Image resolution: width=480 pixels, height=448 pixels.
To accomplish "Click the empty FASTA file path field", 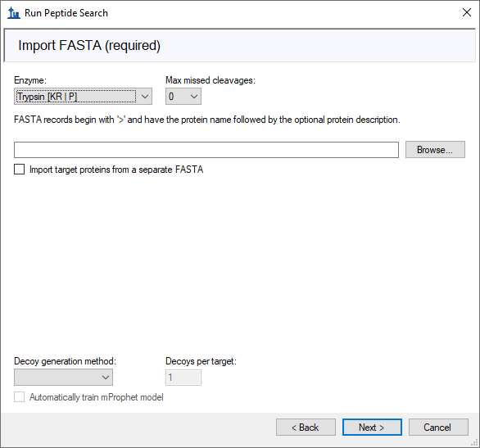I will (206, 150).
